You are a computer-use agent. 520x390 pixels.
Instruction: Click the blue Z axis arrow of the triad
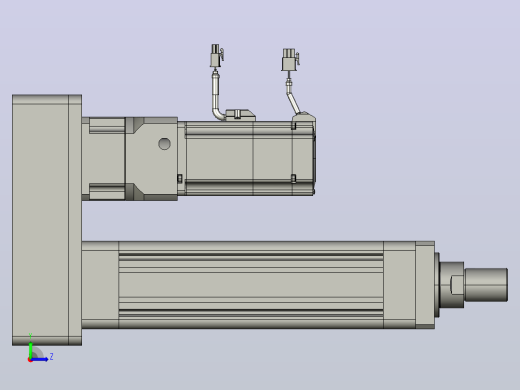pos(39,359)
